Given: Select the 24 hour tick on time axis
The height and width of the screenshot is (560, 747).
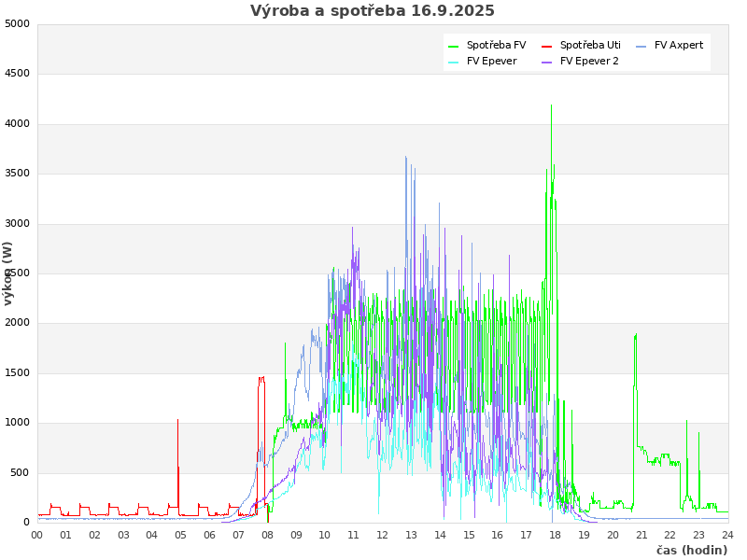Looking at the screenshot, I should 727,535.
